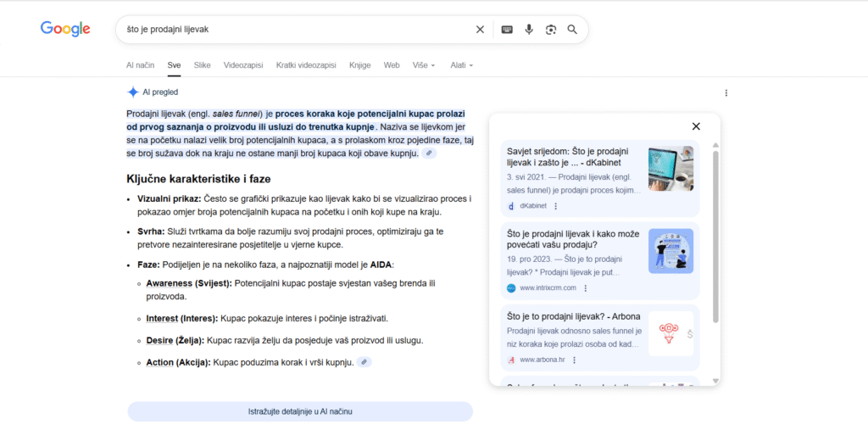Screen dimensions: 868x424
Task: Click source link icon after Action bullet
Action: click(364, 362)
